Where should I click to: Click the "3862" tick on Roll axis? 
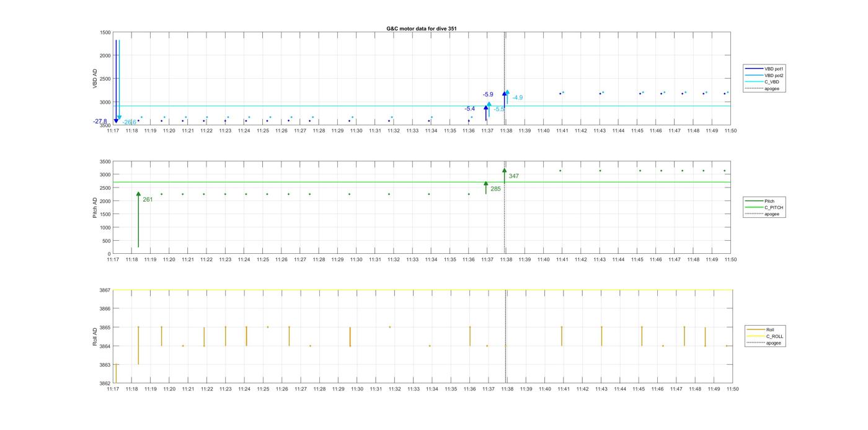[104, 383]
